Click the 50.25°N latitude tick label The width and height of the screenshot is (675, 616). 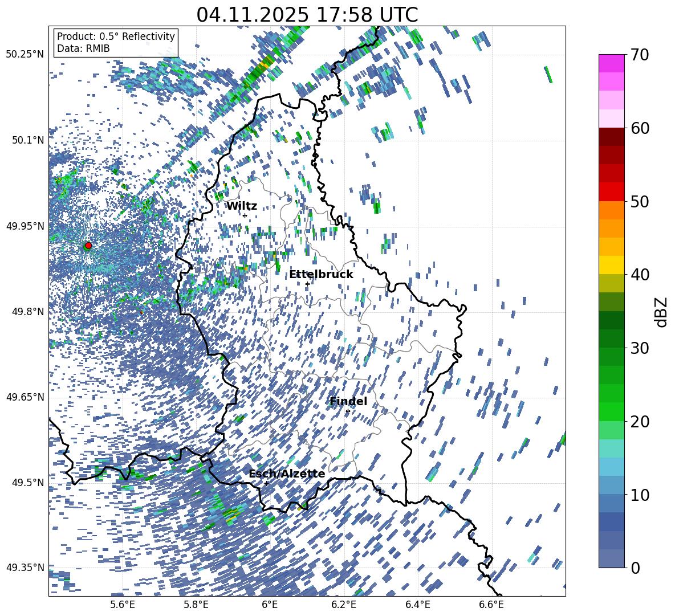tap(25, 55)
